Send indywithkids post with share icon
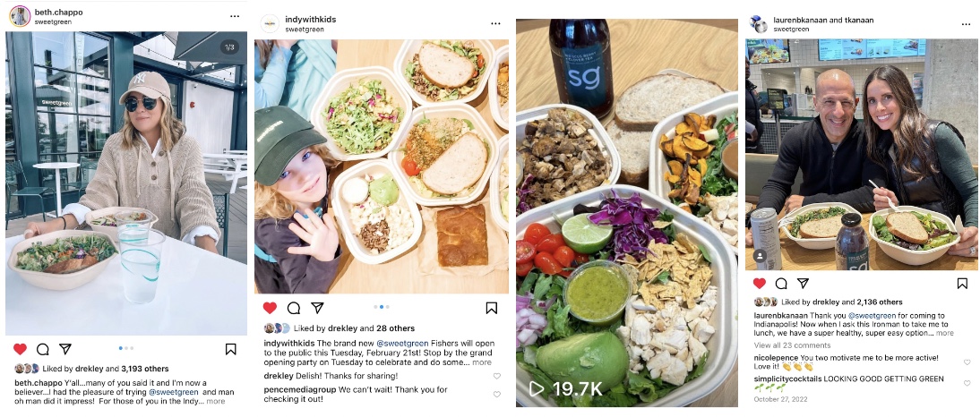 point(317,308)
